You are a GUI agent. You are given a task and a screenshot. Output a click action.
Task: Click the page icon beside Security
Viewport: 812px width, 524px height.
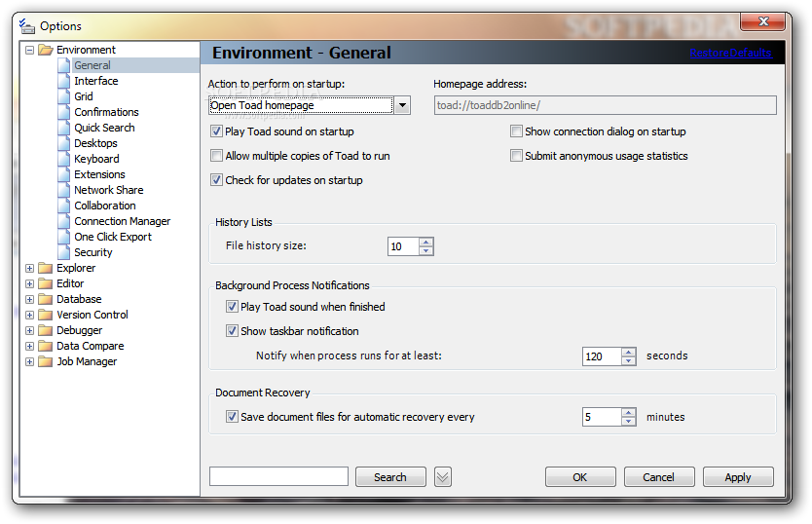pos(63,252)
